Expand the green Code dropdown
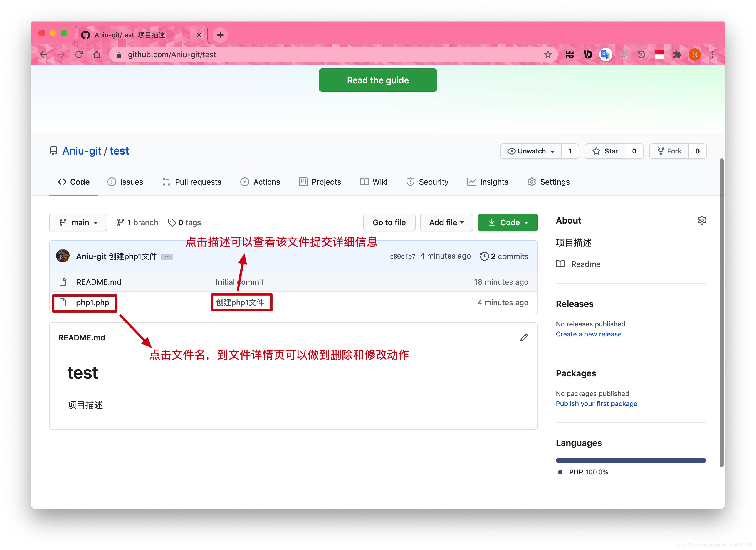This screenshot has height=550, width=756. pos(507,222)
